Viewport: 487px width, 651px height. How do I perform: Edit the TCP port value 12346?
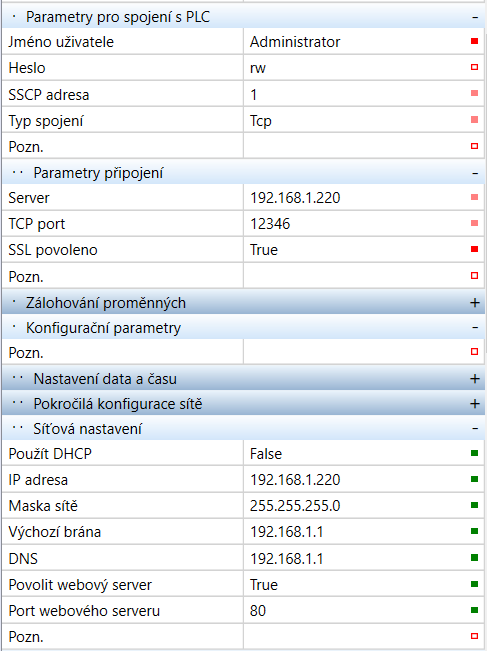coord(356,224)
